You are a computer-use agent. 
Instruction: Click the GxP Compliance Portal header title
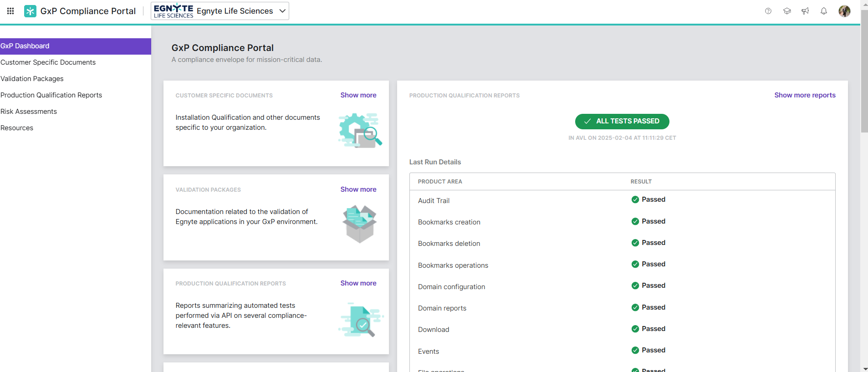tap(88, 11)
